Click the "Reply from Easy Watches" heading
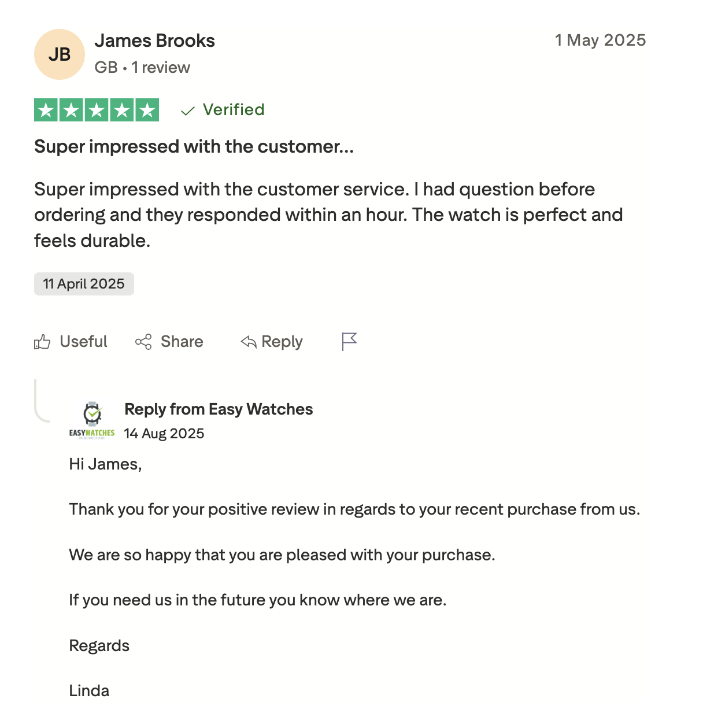The image size is (703, 728). tap(219, 409)
